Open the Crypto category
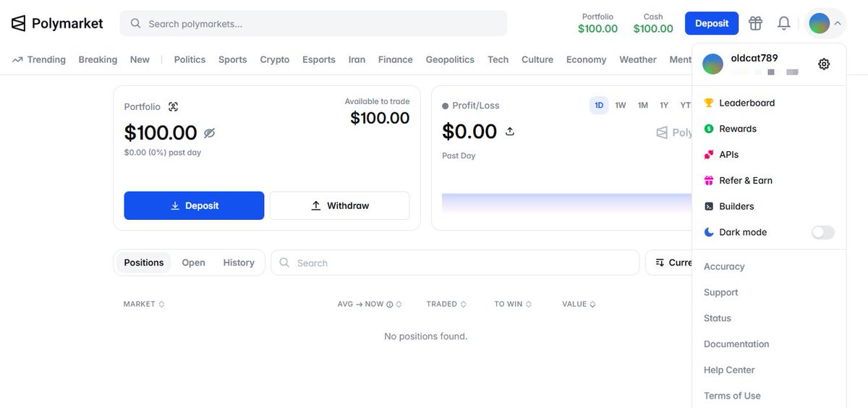Image resolution: width=868 pixels, height=408 pixels. pos(275,59)
